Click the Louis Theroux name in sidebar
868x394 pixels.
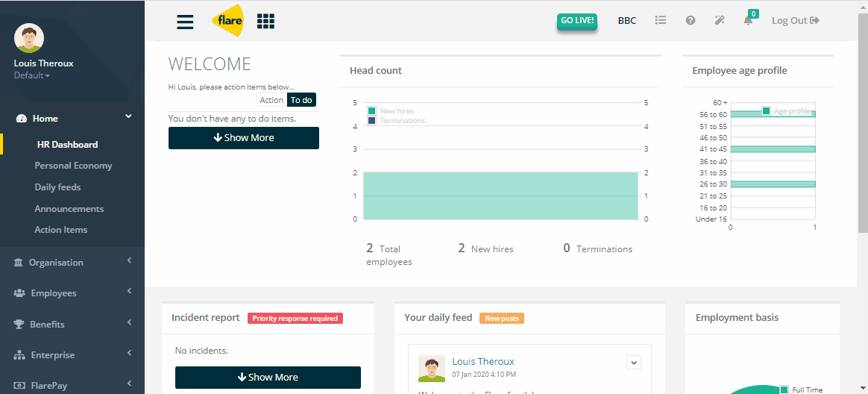pos(44,63)
